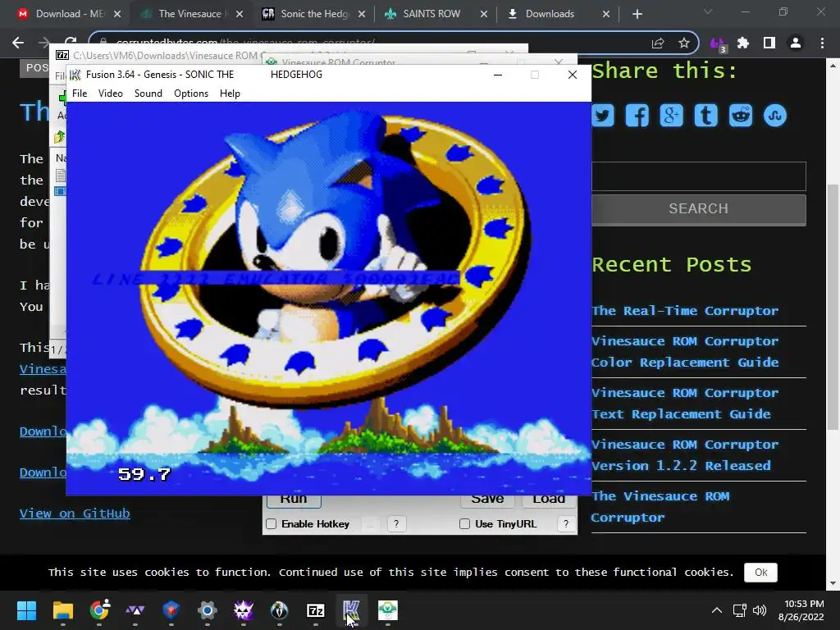Switch to the Sonic the Hedgehog browser tab
Image resolution: width=840 pixels, height=630 pixels.
point(314,14)
